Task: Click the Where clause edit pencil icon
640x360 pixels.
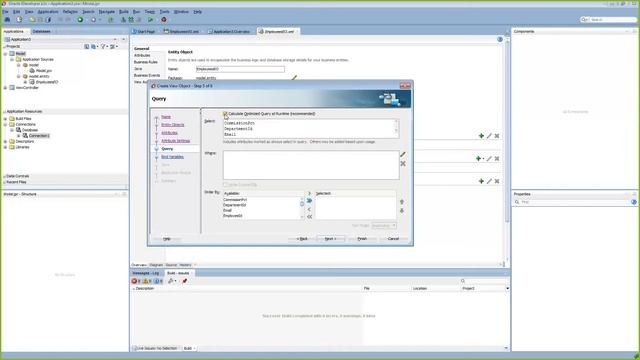Action: [403, 154]
